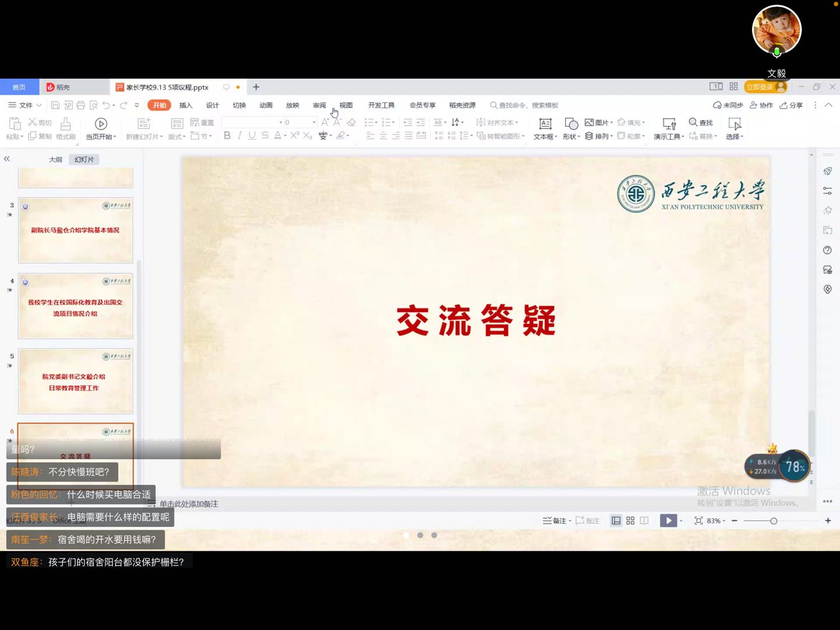Select slide 4 thumbnail in slide panel
Image resolution: width=840 pixels, height=630 pixels.
(x=75, y=306)
